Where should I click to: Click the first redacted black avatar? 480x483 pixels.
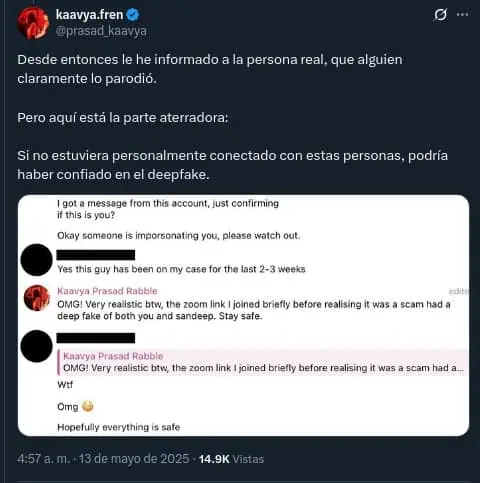37,260
